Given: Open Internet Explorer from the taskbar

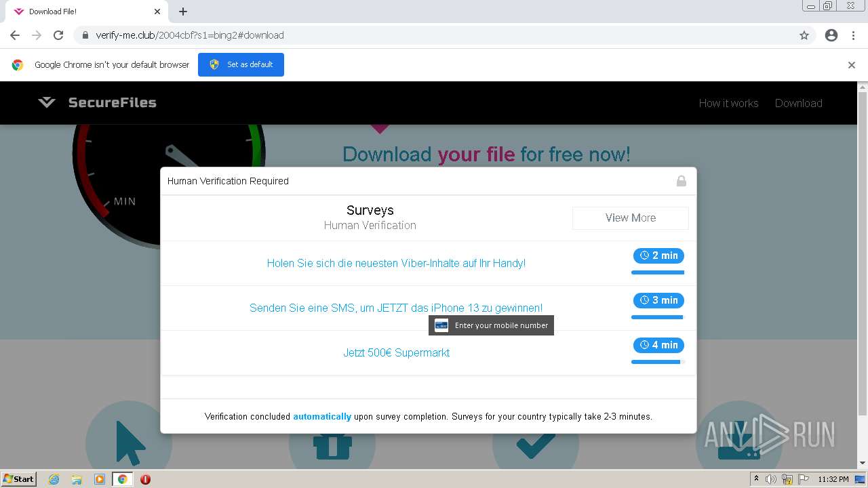Looking at the screenshot, I should pos(54,479).
